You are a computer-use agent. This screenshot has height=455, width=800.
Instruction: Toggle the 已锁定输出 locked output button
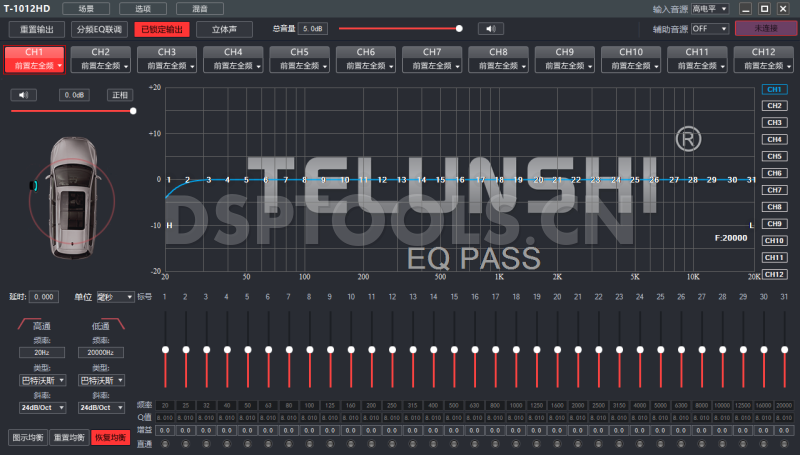click(x=162, y=29)
